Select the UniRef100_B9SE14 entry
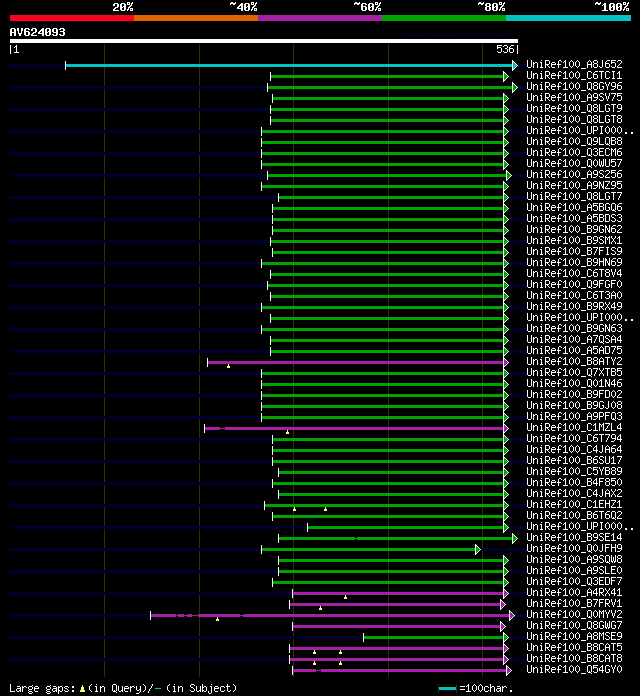 coord(574,538)
